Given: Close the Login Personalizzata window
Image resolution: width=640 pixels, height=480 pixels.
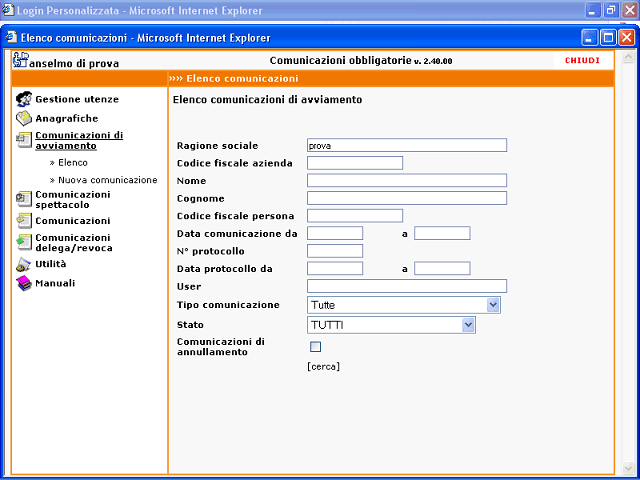Looking at the screenshot, I should pos(630,10).
